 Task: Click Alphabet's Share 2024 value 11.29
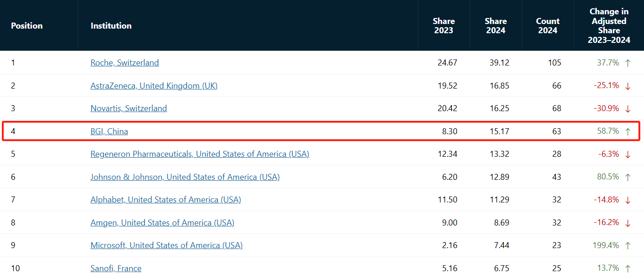[x=499, y=200]
